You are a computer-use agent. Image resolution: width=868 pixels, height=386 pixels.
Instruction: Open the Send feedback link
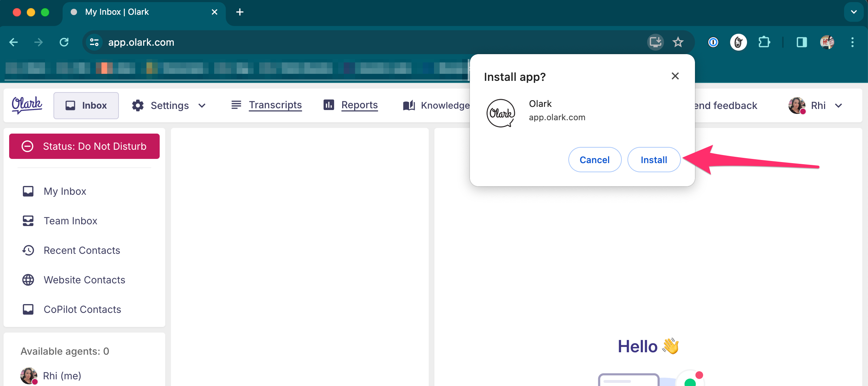click(x=726, y=105)
